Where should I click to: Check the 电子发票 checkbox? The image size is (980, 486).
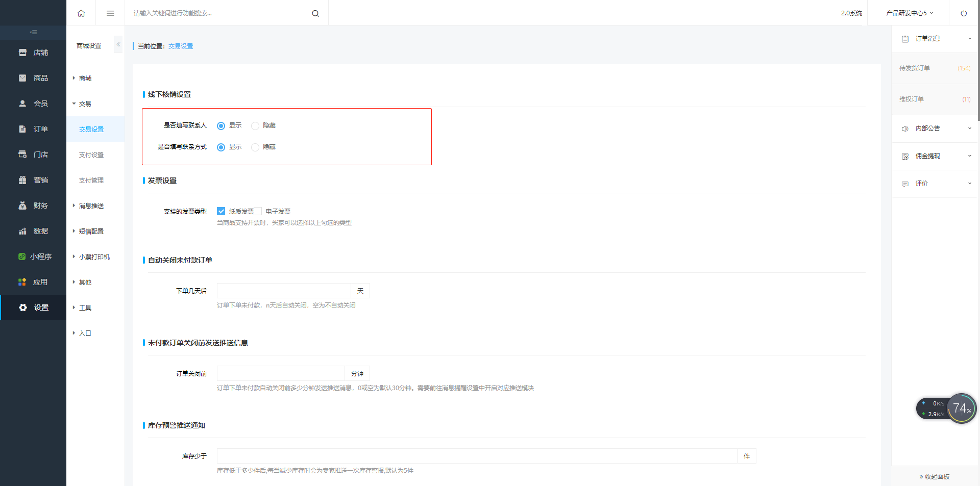coord(258,211)
